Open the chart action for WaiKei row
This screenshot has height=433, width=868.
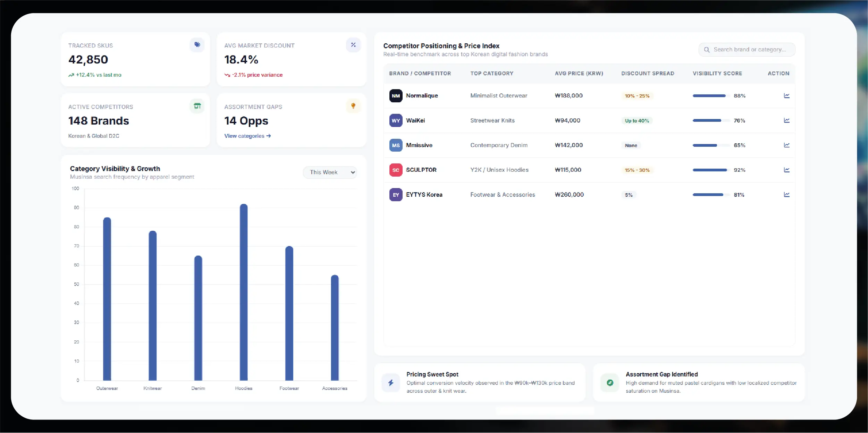pos(786,120)
